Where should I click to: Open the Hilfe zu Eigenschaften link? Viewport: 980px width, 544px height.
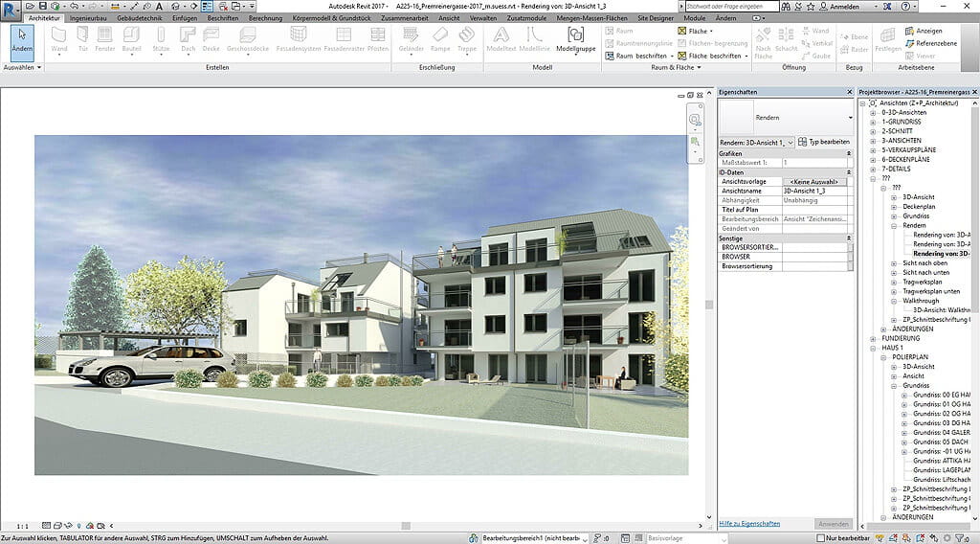(x=749, y=524)
